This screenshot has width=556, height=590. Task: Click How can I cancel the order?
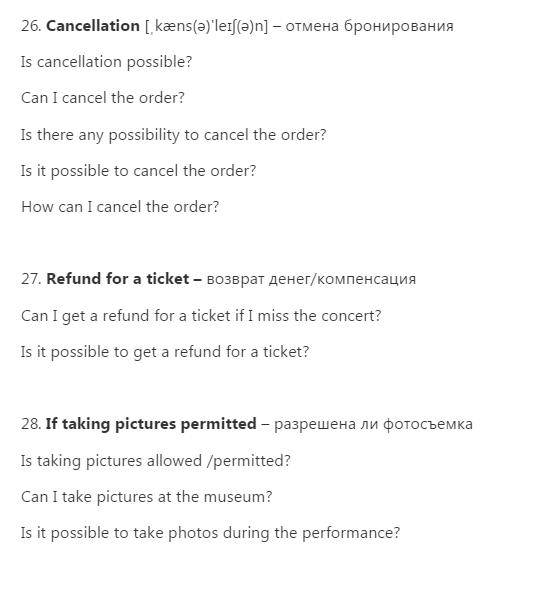pos(120,207)
